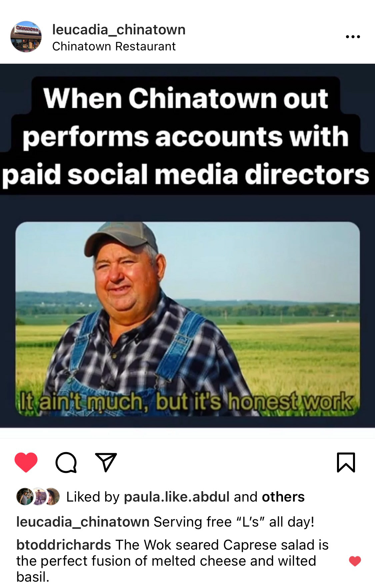Open the three-dot post options menu

click(x=353, y=37)
